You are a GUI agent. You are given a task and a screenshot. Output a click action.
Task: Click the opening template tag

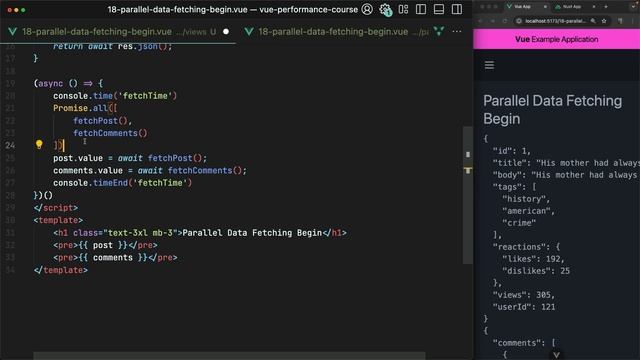pos(58,220)
